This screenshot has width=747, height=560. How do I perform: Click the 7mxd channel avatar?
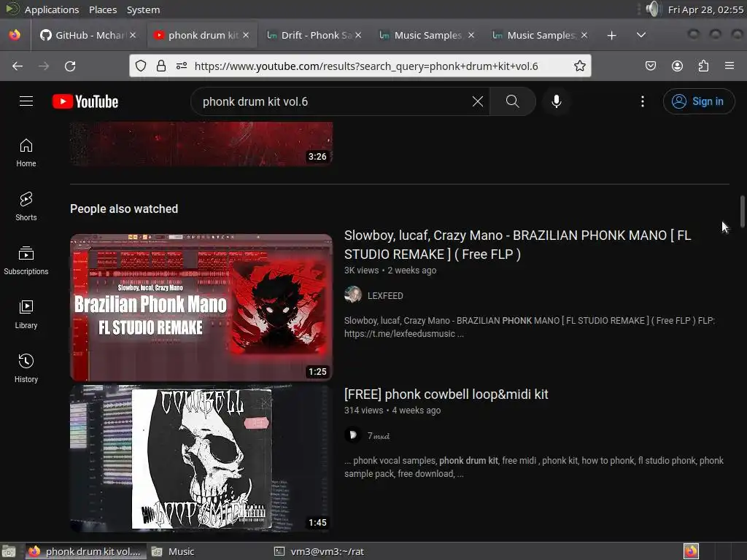tap(353, 435)
